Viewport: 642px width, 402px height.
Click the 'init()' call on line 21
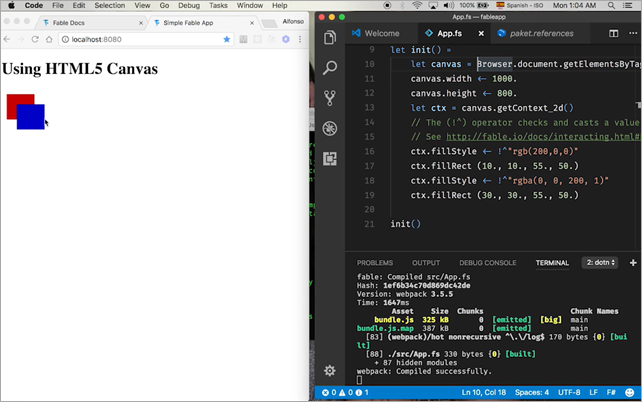(x=405, y=224)
